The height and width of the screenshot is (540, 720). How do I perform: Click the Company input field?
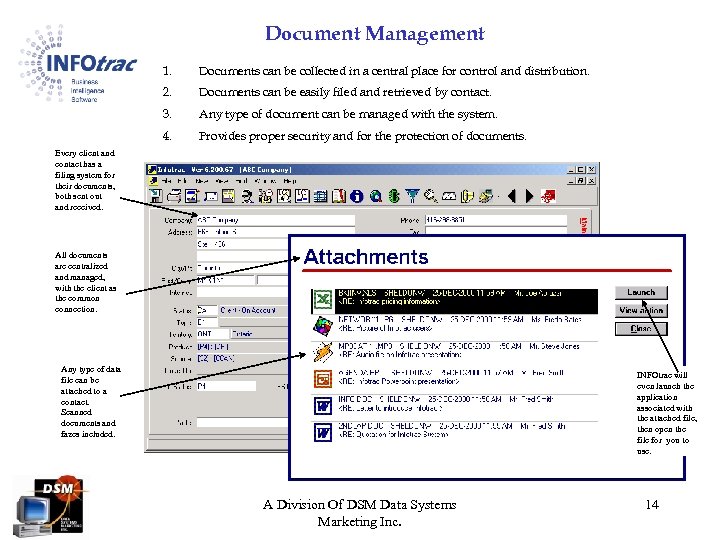click(276, 220)
